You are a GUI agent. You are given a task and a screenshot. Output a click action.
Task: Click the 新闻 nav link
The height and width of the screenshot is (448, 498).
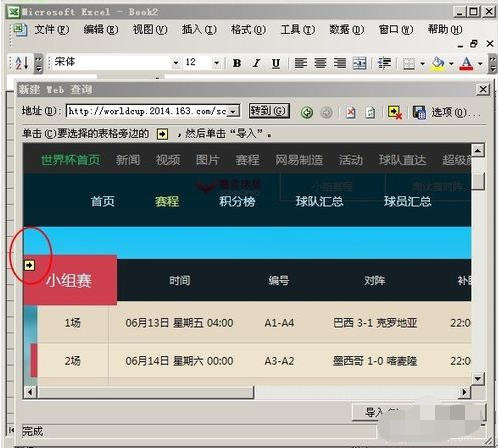(128, 160)
